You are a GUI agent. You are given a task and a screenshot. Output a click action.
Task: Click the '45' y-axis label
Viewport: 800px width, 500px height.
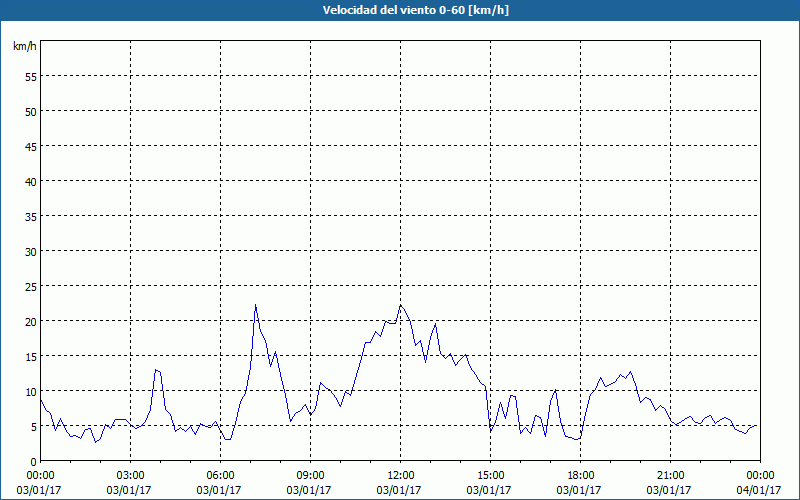point(31,146)
